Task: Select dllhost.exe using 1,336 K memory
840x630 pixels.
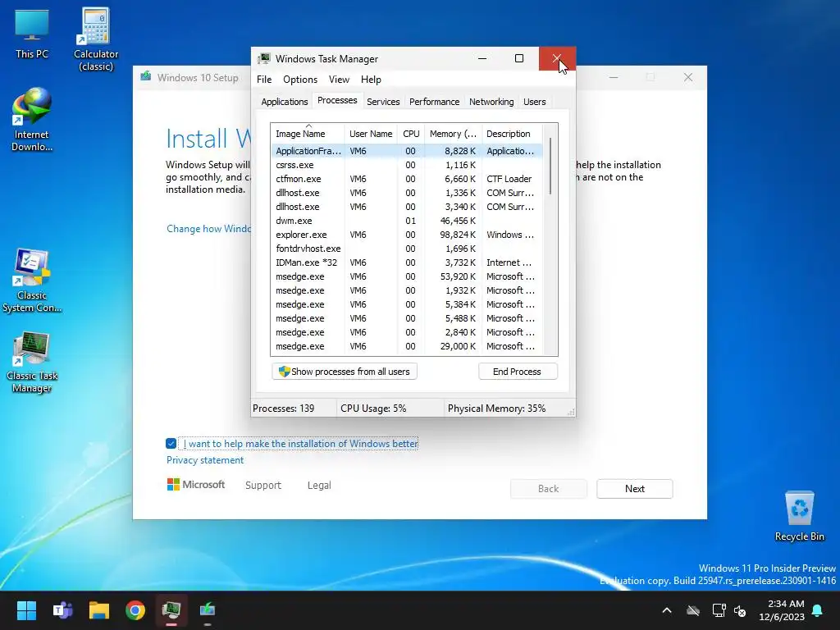Action: click(407, 193)
